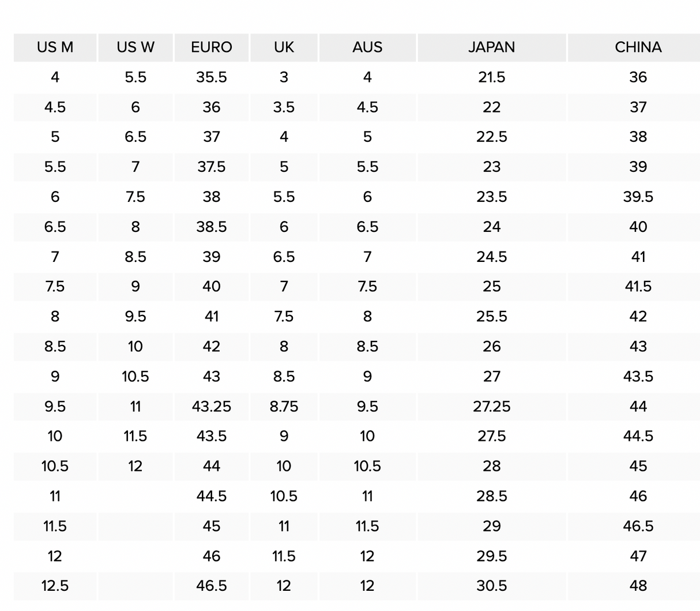This screenshot has width=700, height=611.
Task: Click the EURO 46.5 cell
Action: (212, 586)
